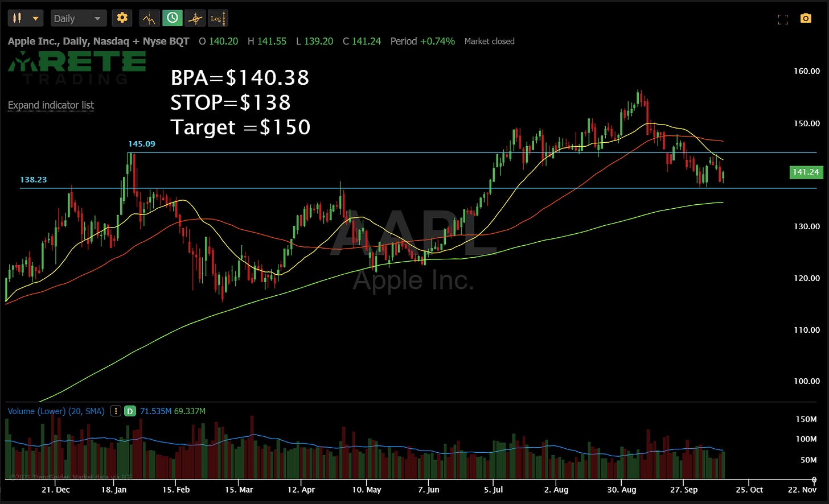Click the 160.00 price axis label
829x504 pixels.
point(807,71)
